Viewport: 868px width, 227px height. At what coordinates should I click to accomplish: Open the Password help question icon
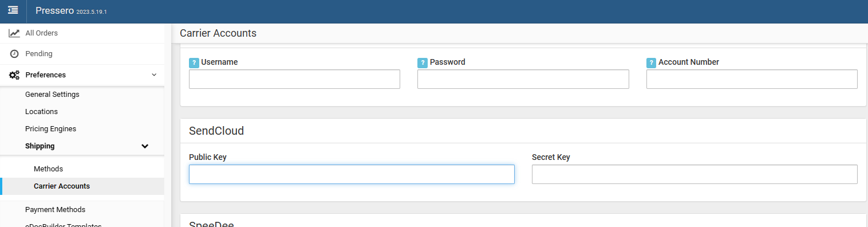[x=423, y=62]
